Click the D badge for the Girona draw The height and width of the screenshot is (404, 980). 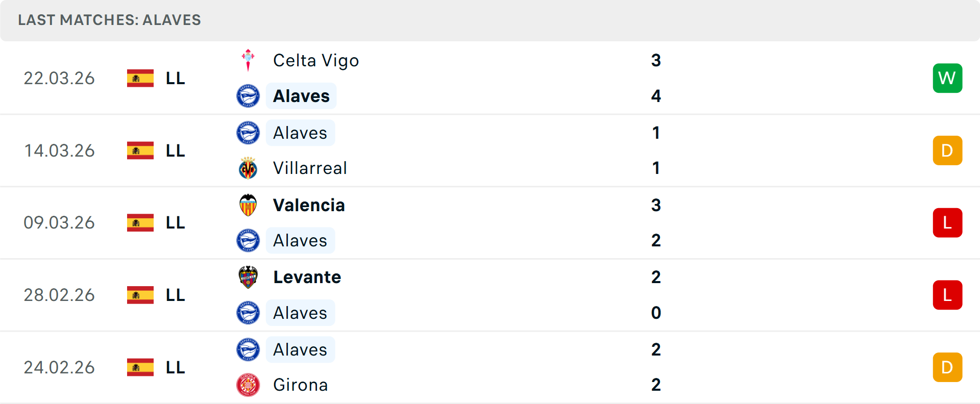(947, 367)
